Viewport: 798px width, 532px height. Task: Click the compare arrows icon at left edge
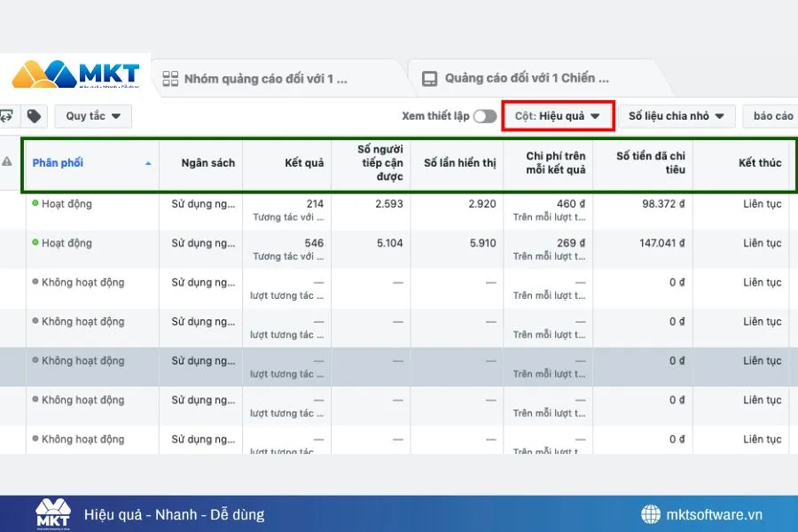(x=6, y=116)
